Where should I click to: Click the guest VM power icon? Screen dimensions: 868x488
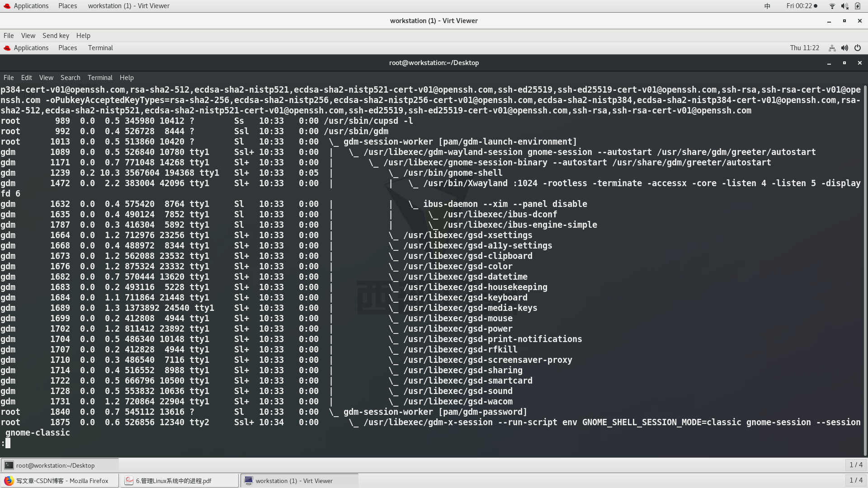click(x=858, y=48)
